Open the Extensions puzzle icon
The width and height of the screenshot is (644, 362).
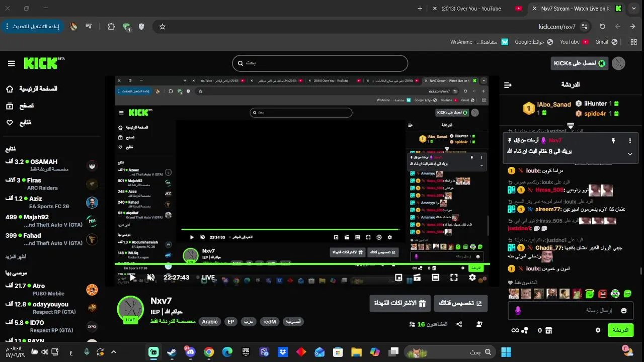[111, 27]
